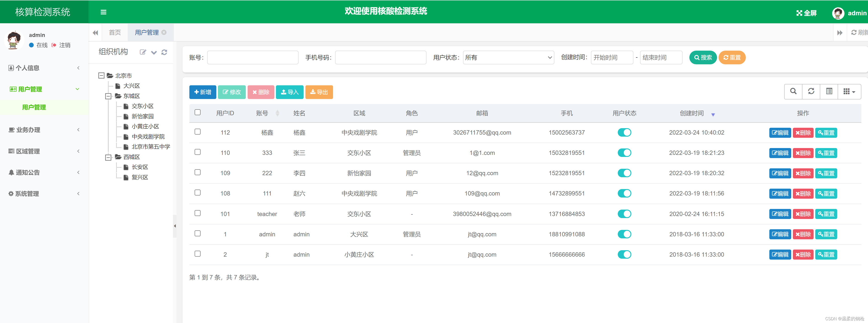
Task: Click the tabs scroll-right double arrow
Action: (840, 33)
